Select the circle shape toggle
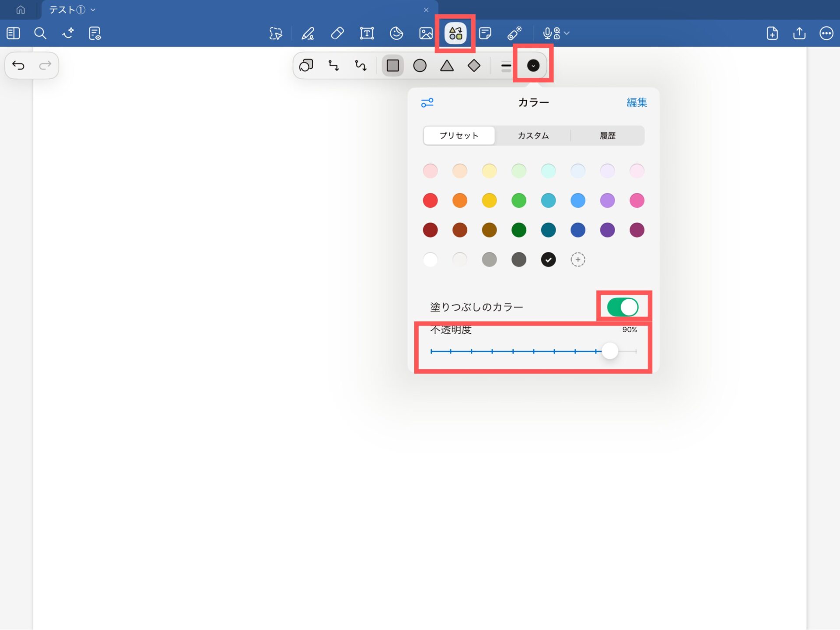The width and height of the screenshot is (840, 630). pos(420,66)
